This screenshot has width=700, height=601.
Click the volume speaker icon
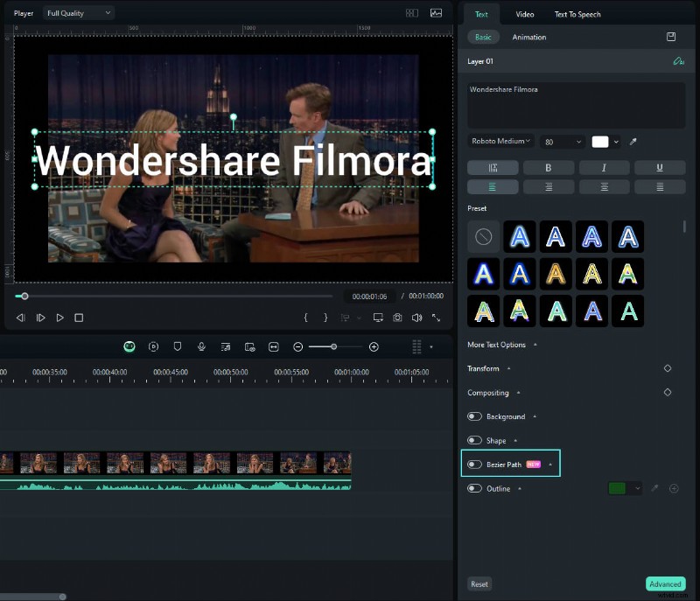[x=416, y=318]
